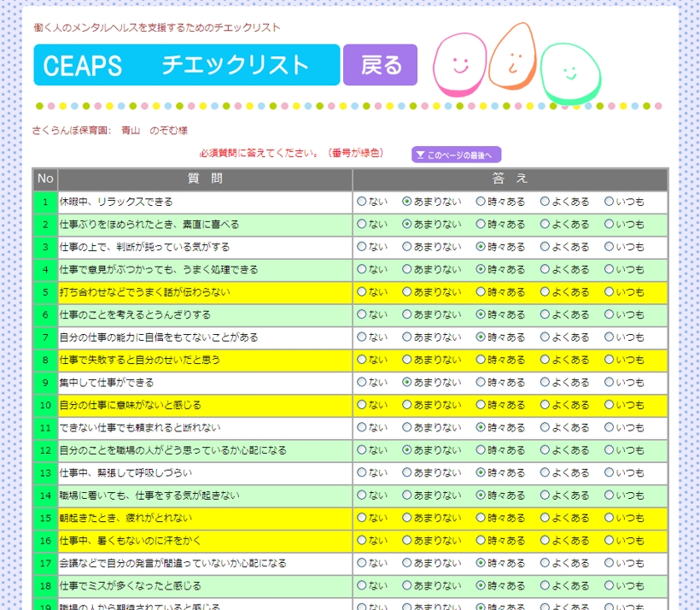Choose あまりない for question 17
Image resolution: width=700 pixels, height=610 pixels.
tap(407, 563)
